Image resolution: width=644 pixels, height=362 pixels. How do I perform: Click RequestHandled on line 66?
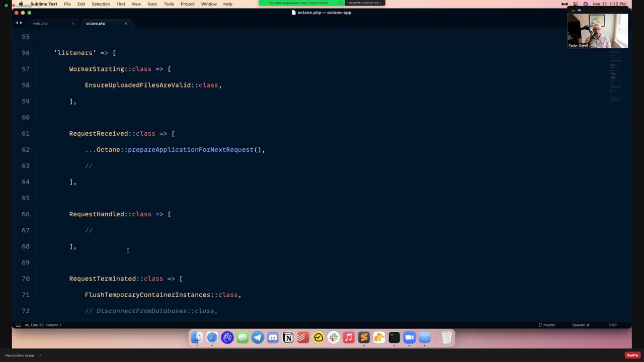97,214
